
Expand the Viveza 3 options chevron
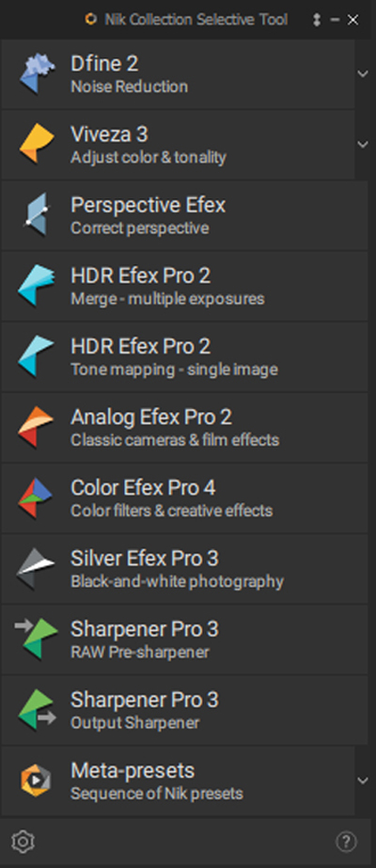(363, 145)
